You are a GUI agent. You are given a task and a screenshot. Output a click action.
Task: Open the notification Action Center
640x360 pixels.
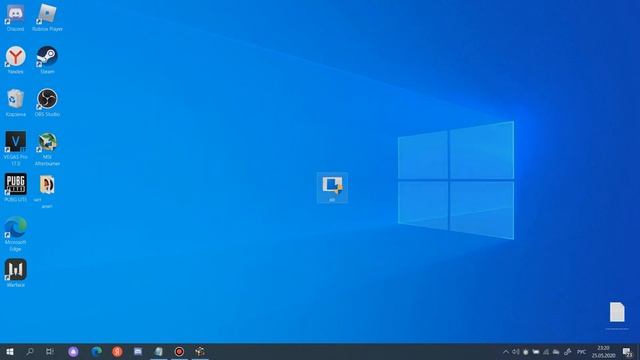point(628,352)
